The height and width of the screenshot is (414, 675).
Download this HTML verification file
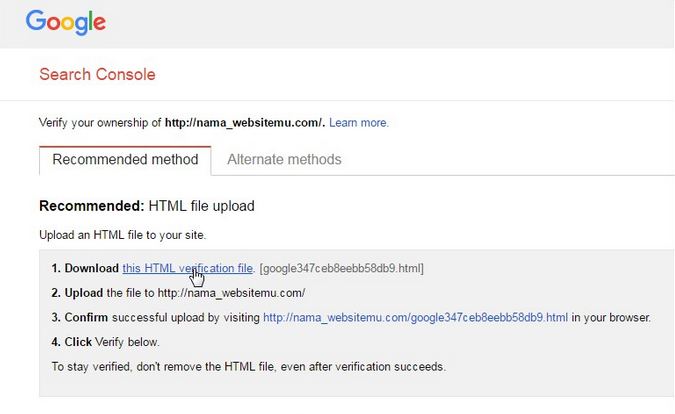click(188, 268)
